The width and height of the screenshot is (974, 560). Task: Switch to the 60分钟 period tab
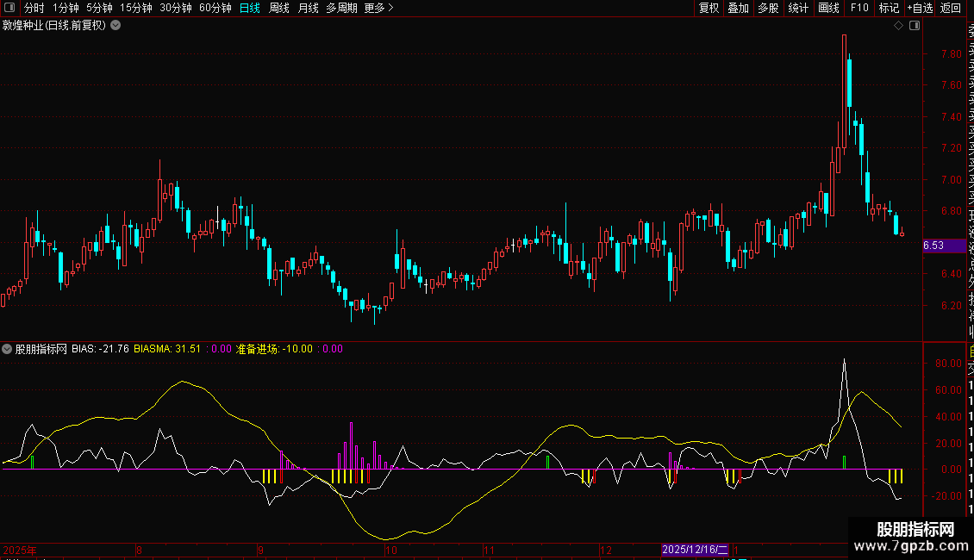(x=215, y=8)
